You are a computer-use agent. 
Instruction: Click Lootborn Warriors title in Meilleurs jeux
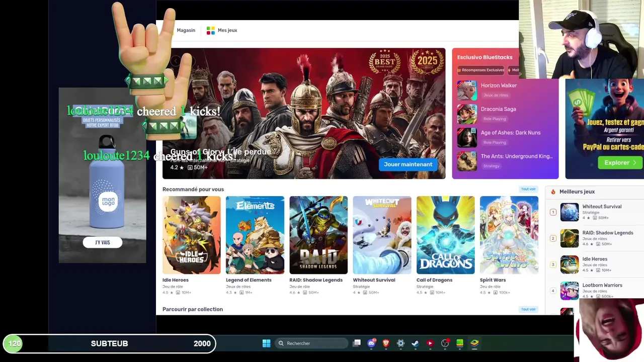(x=602, y=285)
